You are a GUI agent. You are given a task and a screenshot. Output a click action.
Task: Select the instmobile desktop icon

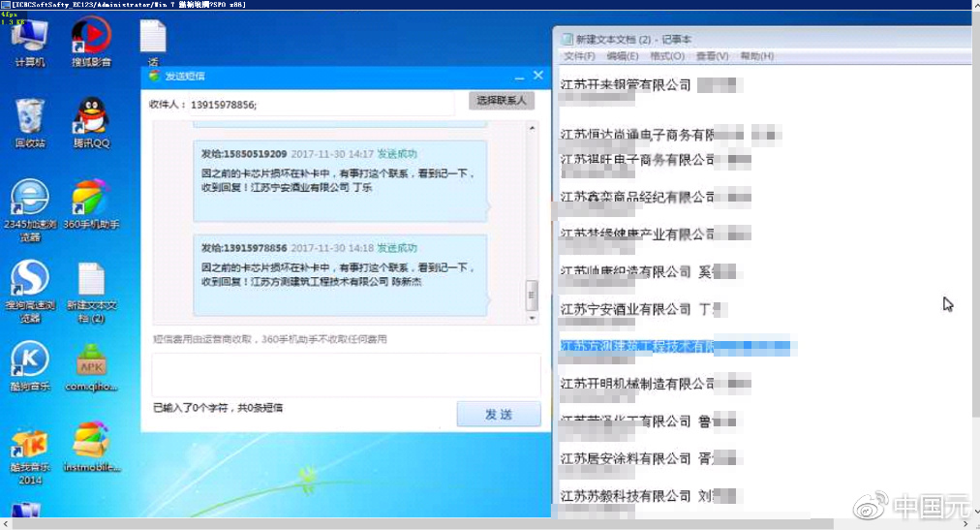coord(91,448)
